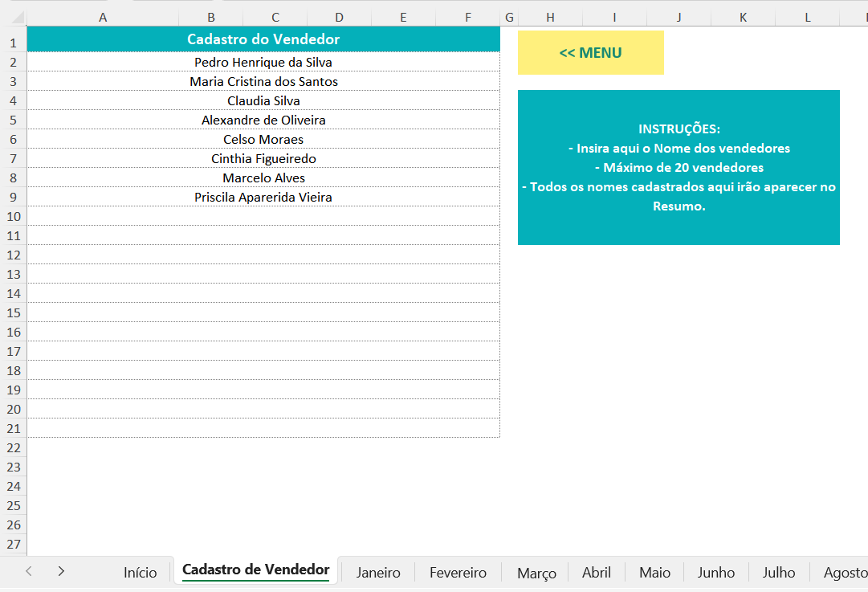Select the Claudia Silva cell
The width and height of the screenshot is (868, 592).
pos(263,100)
